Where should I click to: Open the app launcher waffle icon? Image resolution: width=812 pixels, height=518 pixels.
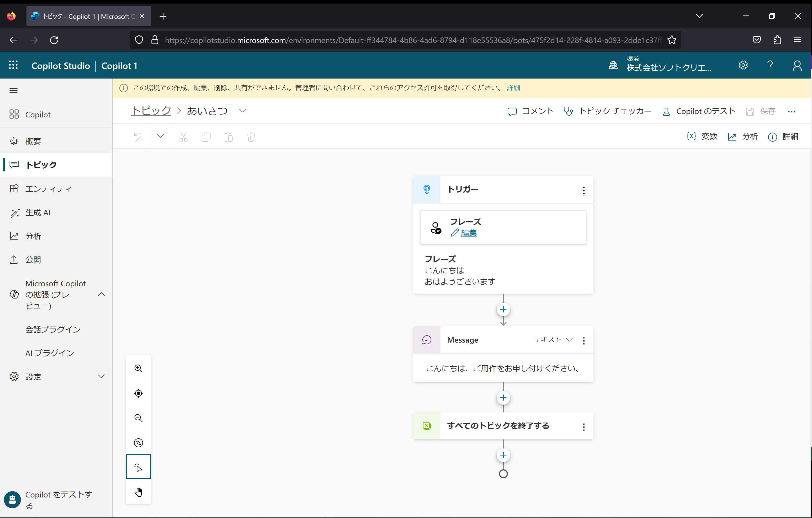pos(13,65)
